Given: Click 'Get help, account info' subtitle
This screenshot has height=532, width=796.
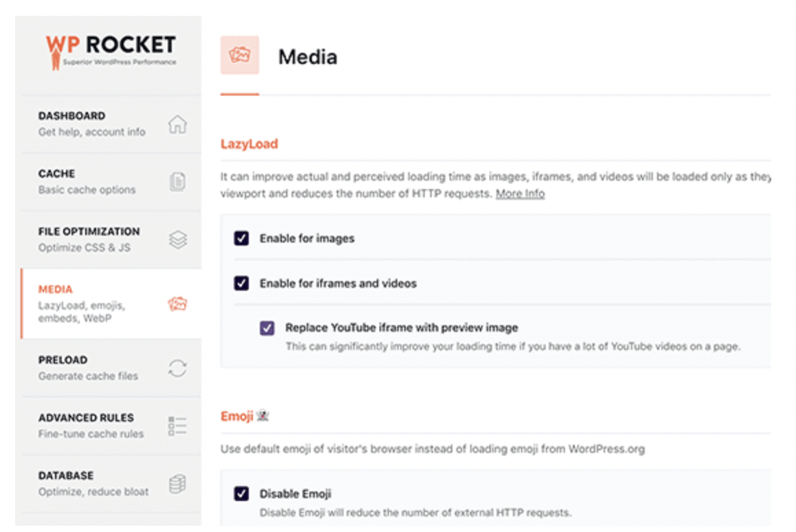Looking at the screenshot, I should pyautogui.click(x=92, y=132).
